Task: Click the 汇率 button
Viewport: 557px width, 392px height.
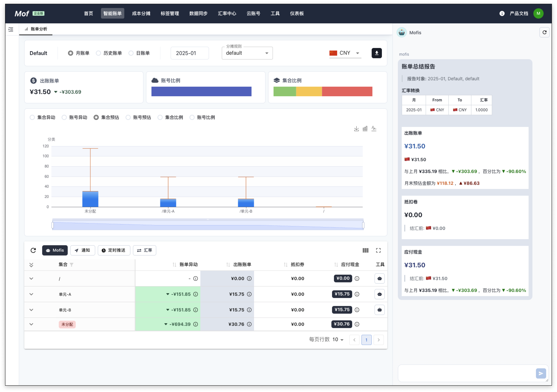Action: (x=144, y=250)
